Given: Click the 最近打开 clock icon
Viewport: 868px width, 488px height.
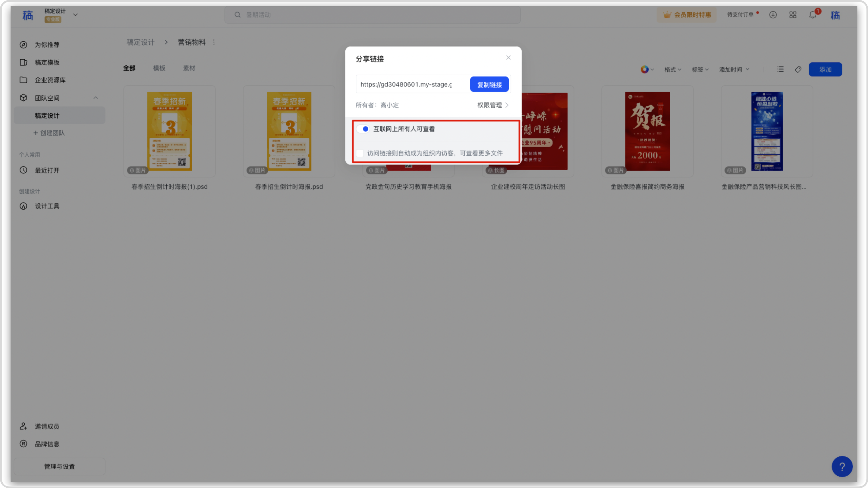Looking at the screenshot, I should point(23,170).
